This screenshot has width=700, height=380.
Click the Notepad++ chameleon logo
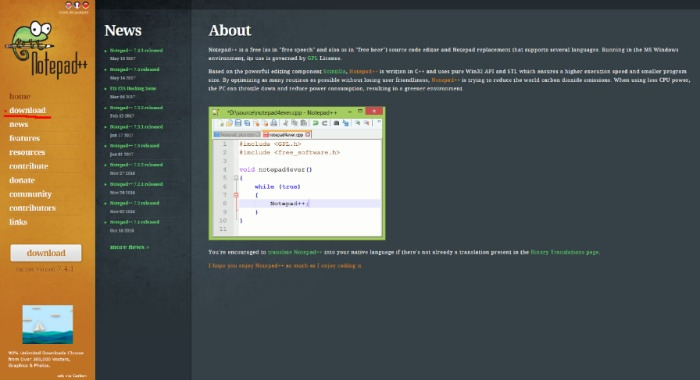(46, 49)
